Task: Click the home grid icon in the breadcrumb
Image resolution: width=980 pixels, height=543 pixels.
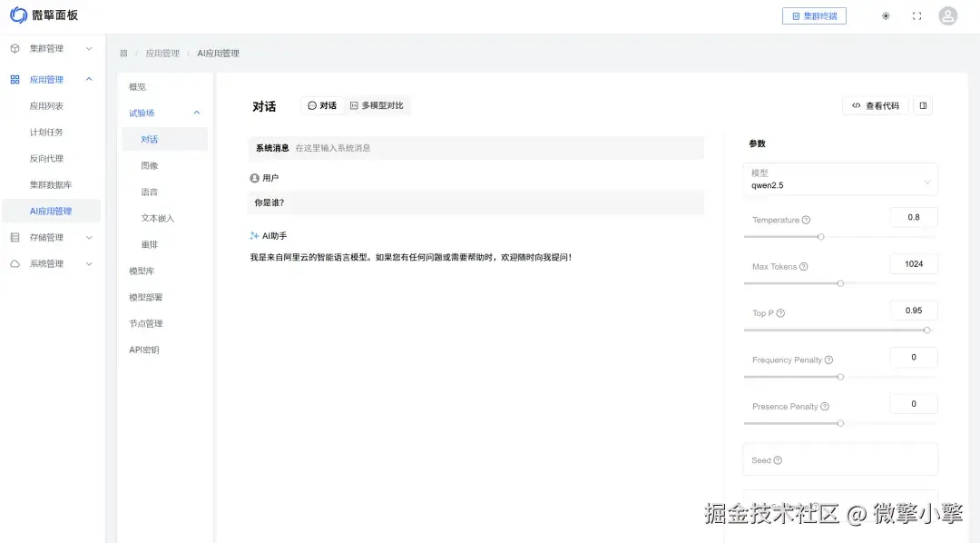Action: [x=123, y=53]
